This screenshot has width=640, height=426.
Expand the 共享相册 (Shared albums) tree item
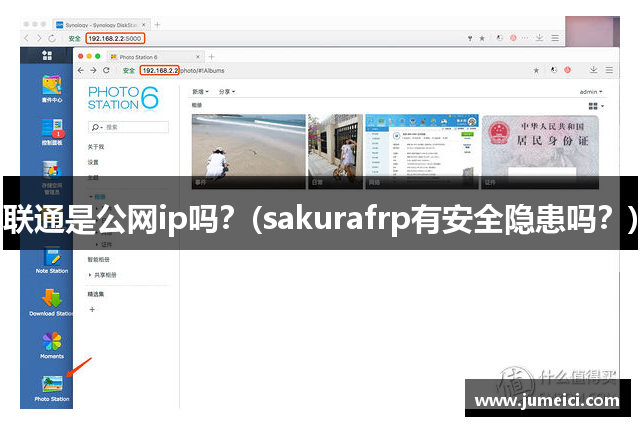pyautogui.click(x=89, y=275)
